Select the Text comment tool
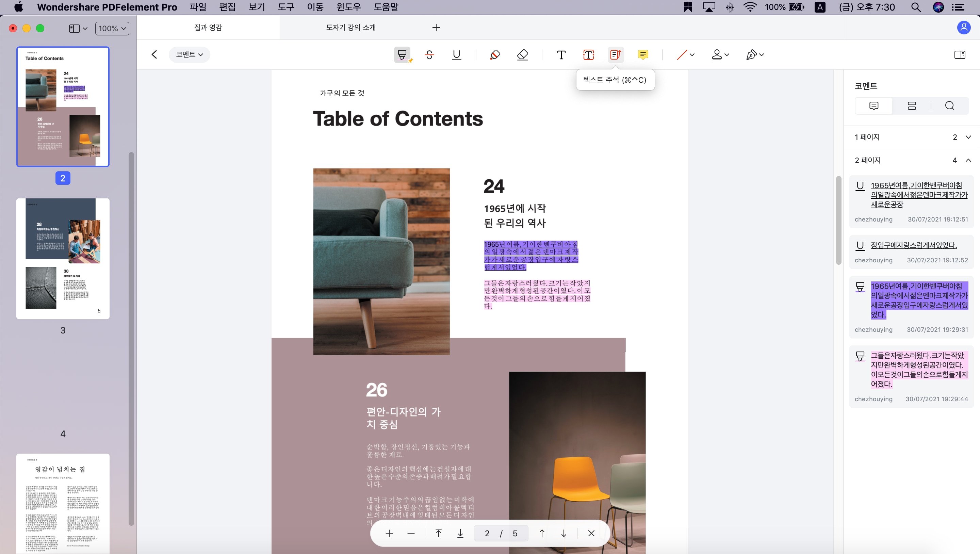The width and height of the screenshot is (980, 554). [561, 55]
